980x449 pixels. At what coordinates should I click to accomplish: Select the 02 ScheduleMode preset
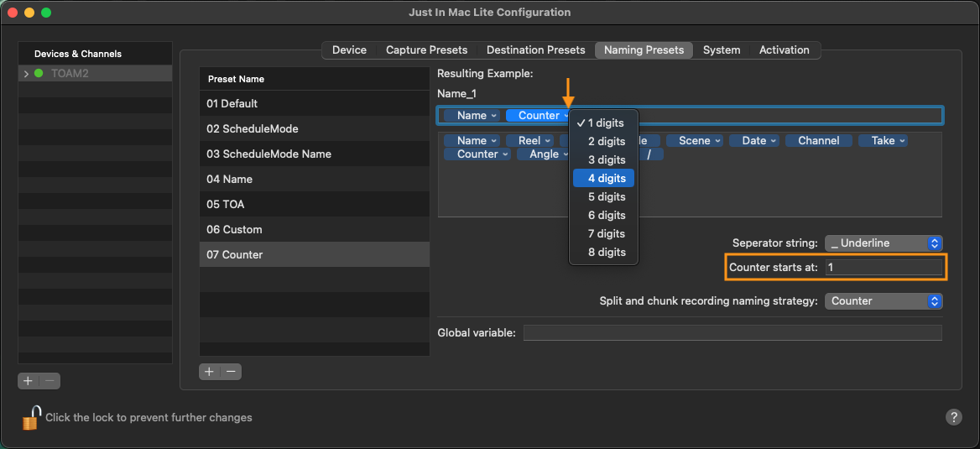tap(315, 128)
